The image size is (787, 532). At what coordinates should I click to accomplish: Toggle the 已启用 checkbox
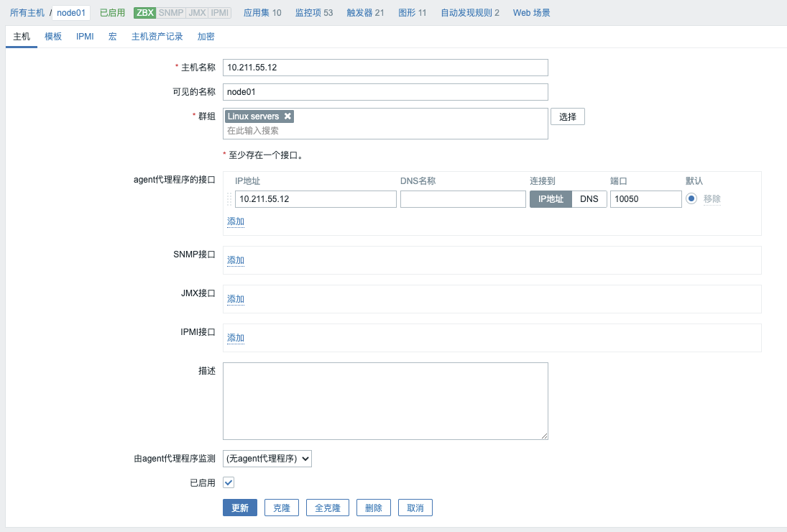pos(229,483)
